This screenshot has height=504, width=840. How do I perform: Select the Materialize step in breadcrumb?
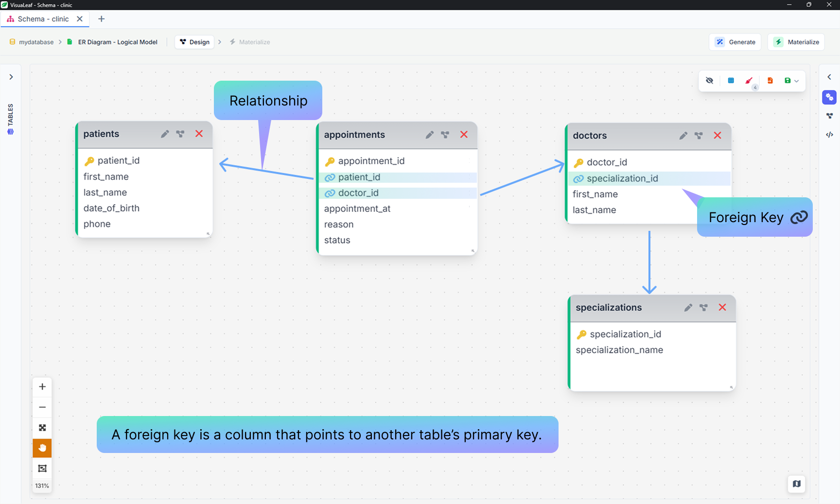click(250, 42)
